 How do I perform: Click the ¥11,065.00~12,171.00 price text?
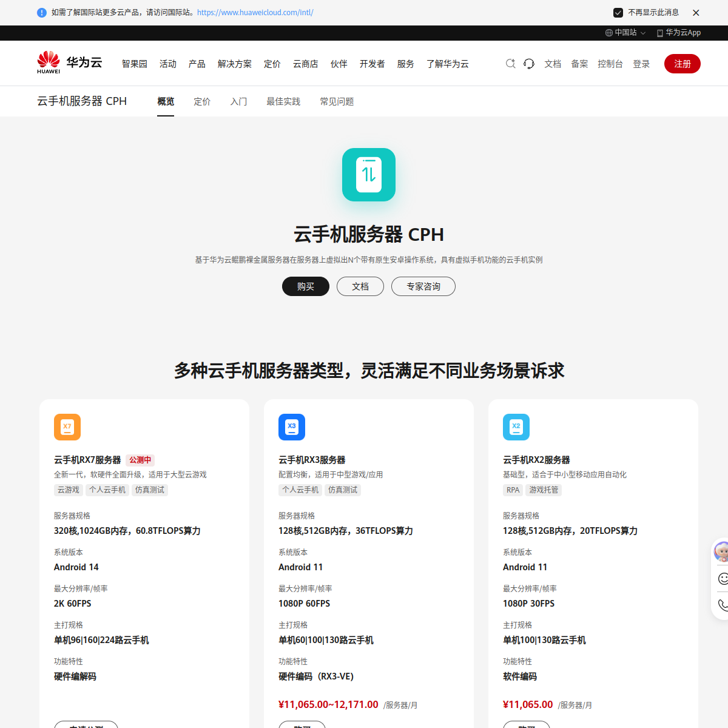click(328, 704)
